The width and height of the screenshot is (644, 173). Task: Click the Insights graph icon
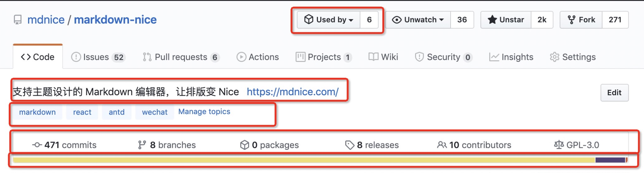pyautogui.click(x=494, y=57)
